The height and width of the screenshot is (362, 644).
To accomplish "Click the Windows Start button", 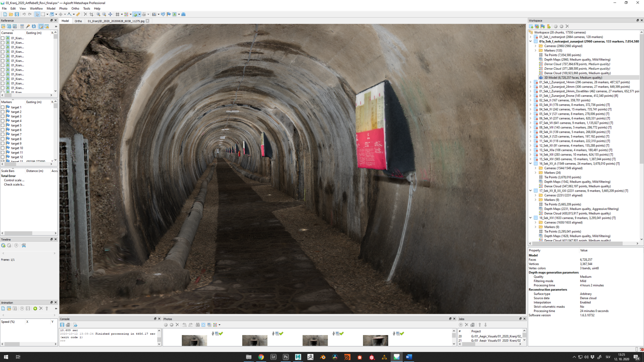I will [5, 357].
